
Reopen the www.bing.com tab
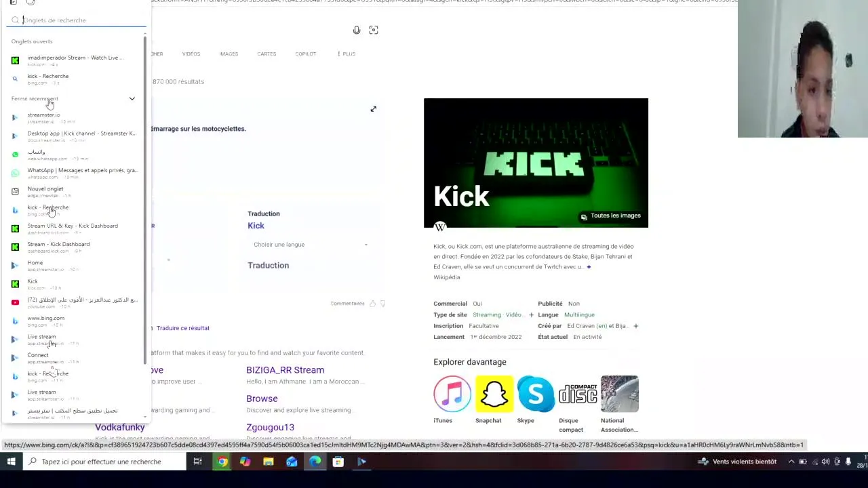coord(75,321)
